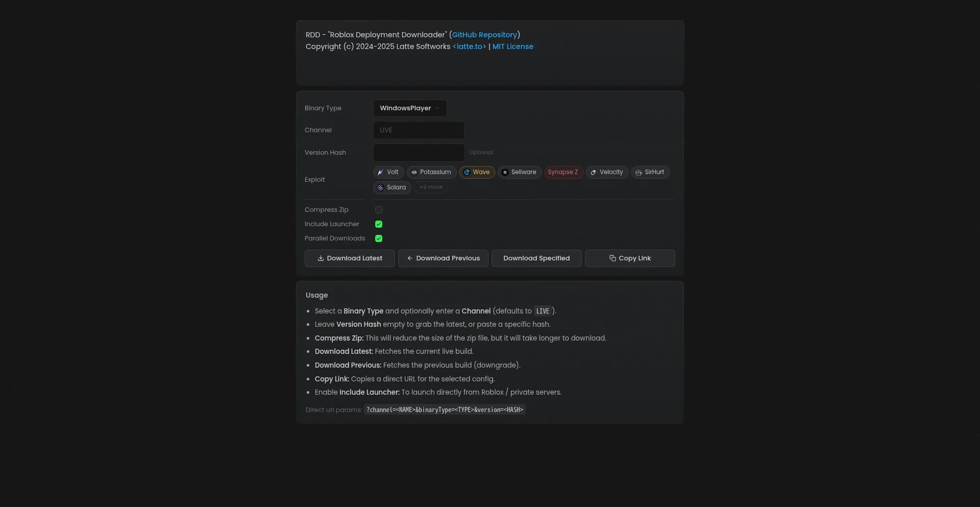Choose the Synapse Z exploit chip
980x507 pixels.
click(x=563, y=173)
